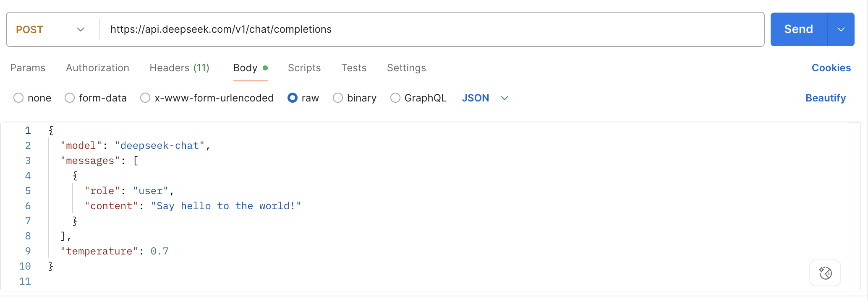Open the Authorization tab
Screen dimensions: 868x301
pos(97,68)
